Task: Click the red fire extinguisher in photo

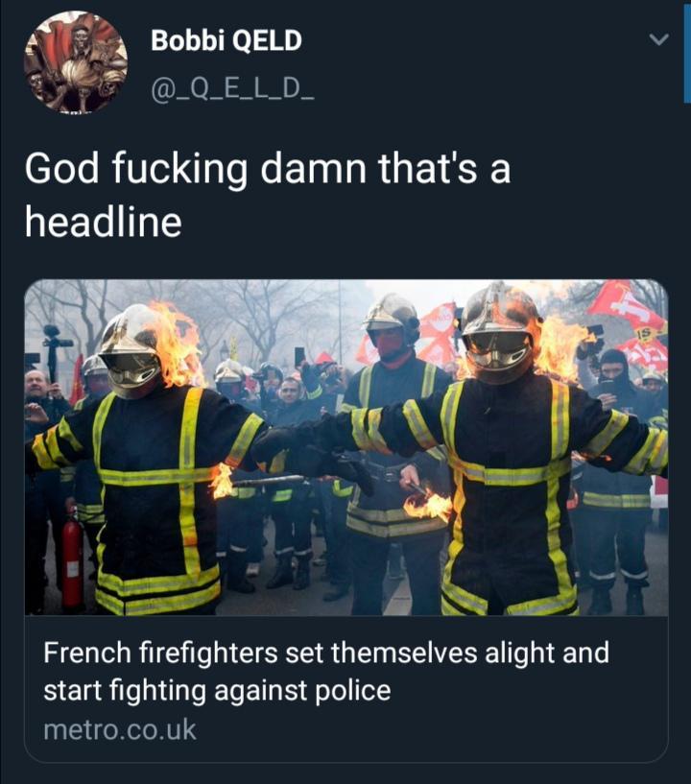Action: click(72, 560)
